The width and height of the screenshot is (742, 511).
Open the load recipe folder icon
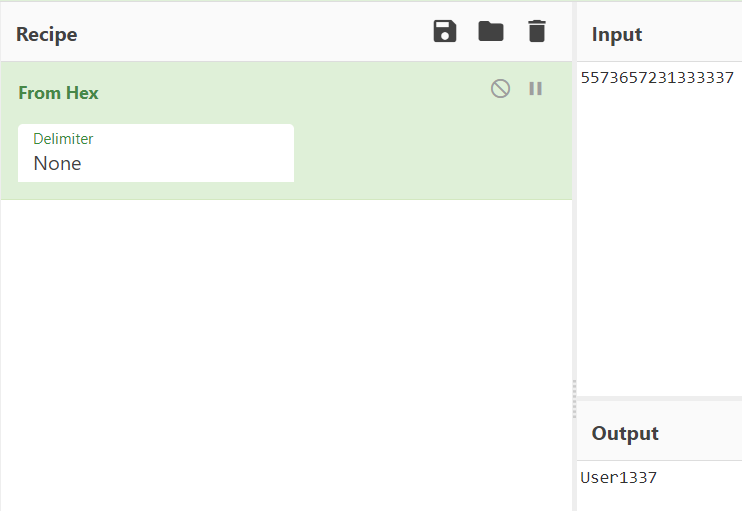click(491, 32)
